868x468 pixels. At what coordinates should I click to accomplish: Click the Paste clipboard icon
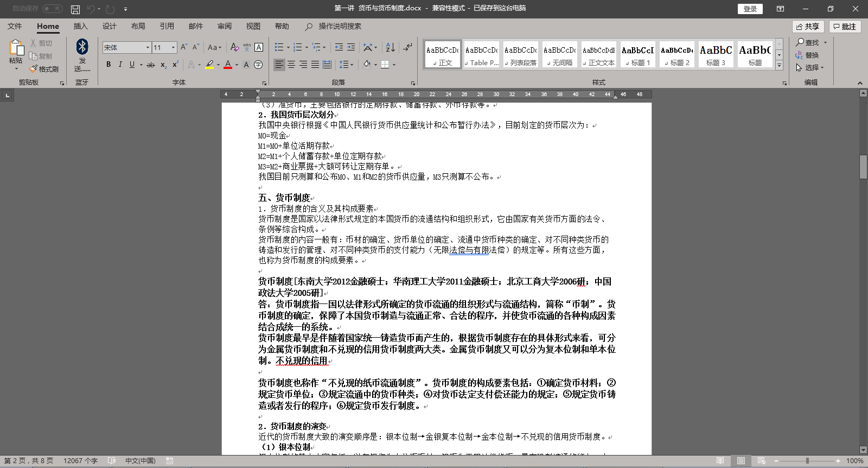[x=16, y=48]
